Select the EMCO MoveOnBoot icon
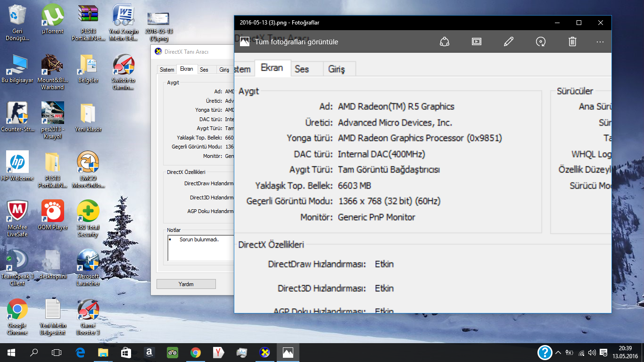 88,169
